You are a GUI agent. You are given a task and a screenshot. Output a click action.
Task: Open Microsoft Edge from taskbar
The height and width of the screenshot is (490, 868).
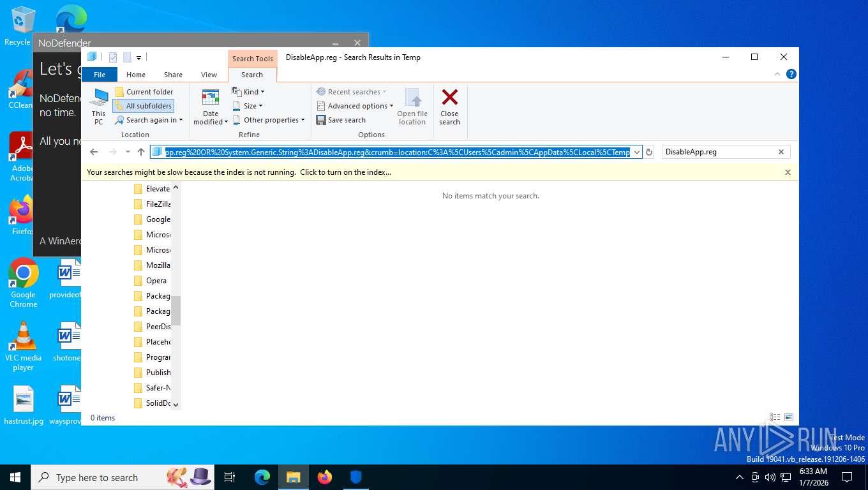click(x=262, y=477)
